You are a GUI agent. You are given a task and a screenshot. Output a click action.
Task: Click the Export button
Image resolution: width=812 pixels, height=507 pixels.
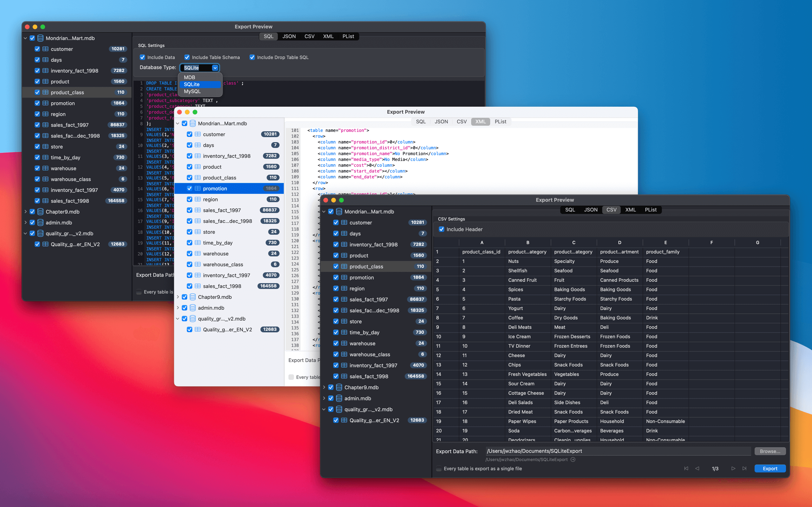(770, 468)
